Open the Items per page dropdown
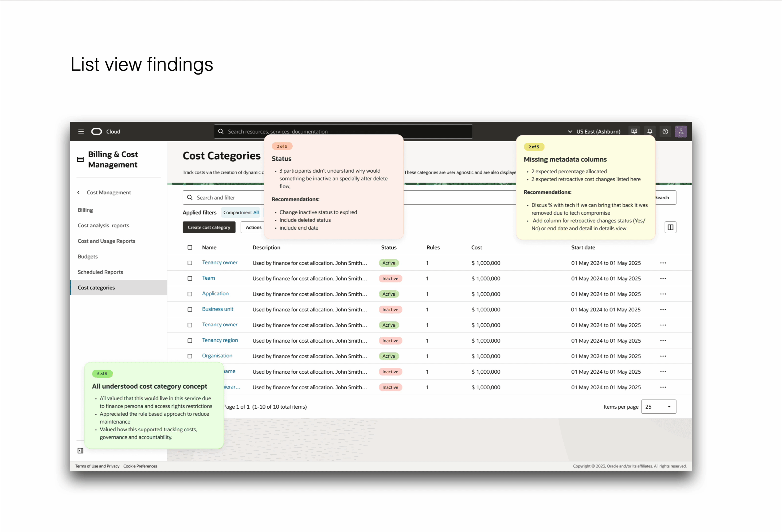Viewport: 782px width, 532px height. click(659, 407)
